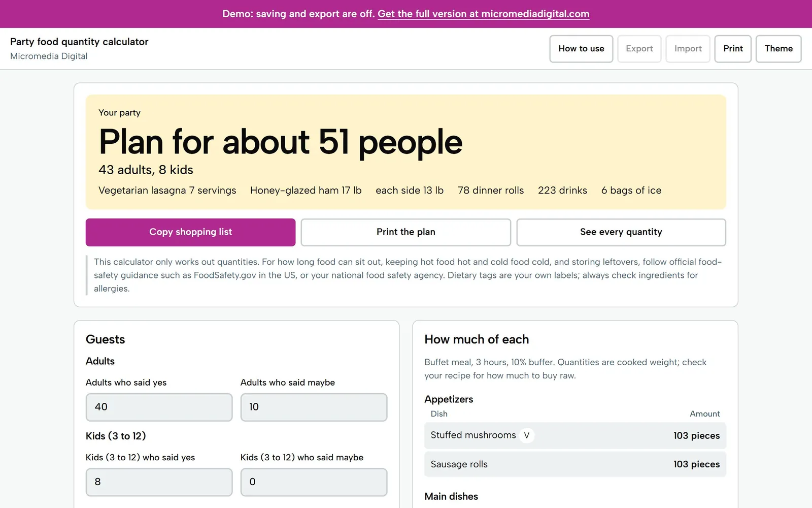The image size is (812, 508).
Task: Click the disabled Import button
Action: coord(688,49)
